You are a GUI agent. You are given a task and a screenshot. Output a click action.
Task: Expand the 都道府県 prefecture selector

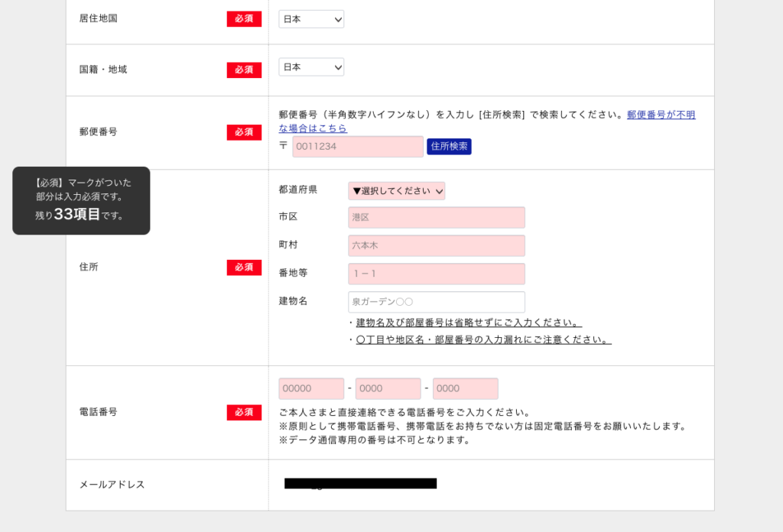coord(396,191)
